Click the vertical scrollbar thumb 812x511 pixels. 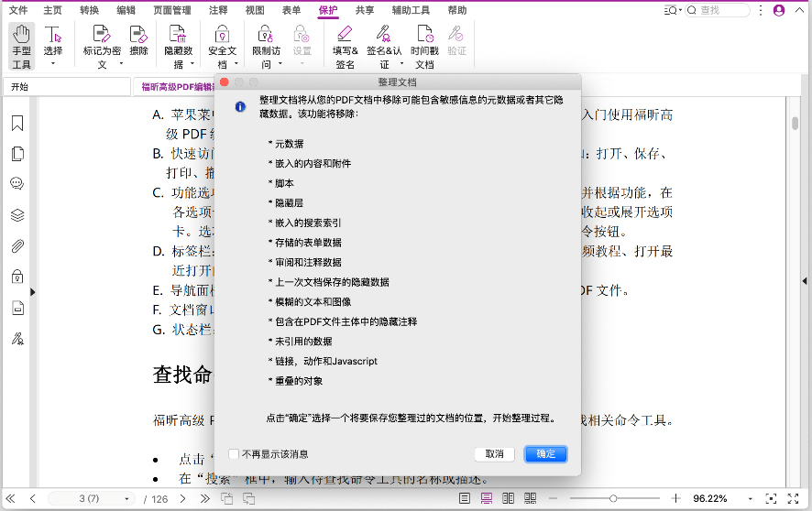pos(795,124)
